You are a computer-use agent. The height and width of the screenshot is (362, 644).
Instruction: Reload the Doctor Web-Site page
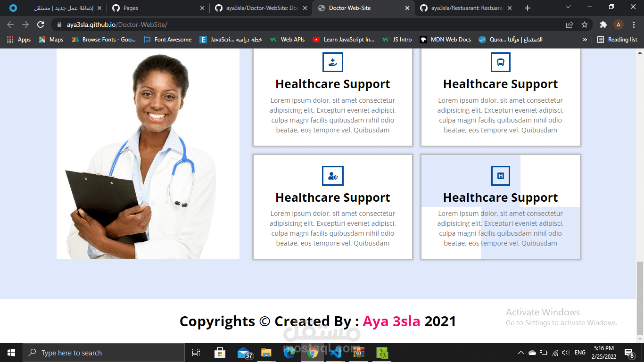[41, 25]
